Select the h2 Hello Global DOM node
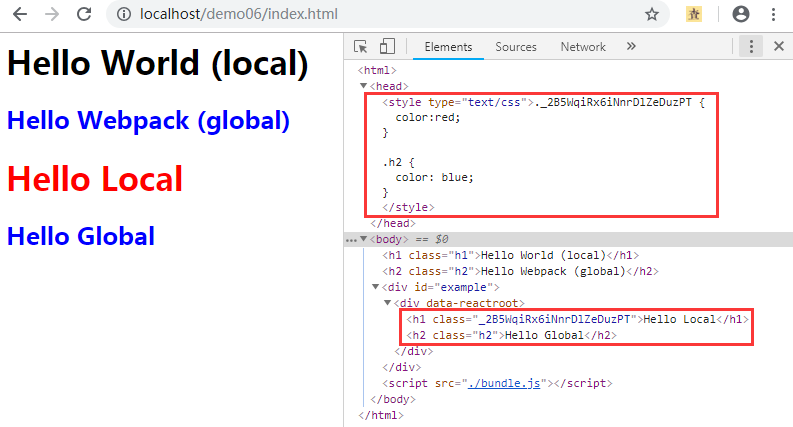This screenshot has height=427, width=793. click(511, 335)
